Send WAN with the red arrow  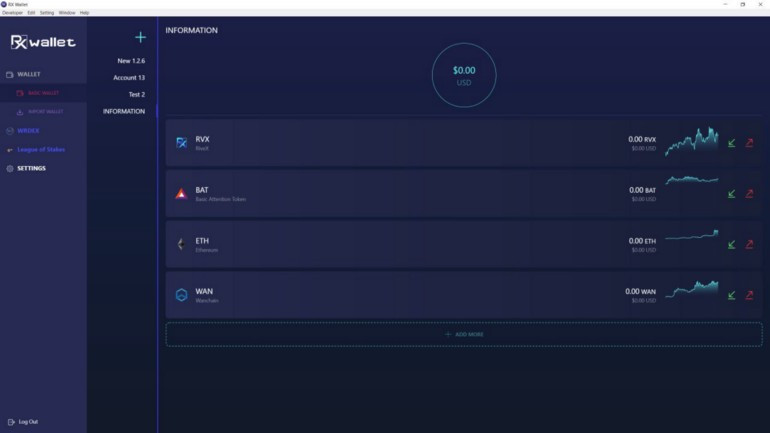point(749,295)
